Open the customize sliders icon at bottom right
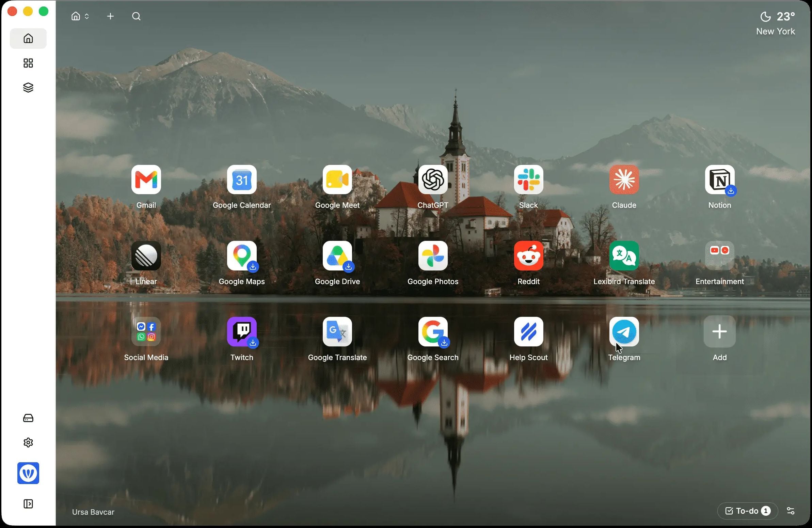The height and width of the screenshot is (528, 812). pyautogui.click(x=791, y=511)
